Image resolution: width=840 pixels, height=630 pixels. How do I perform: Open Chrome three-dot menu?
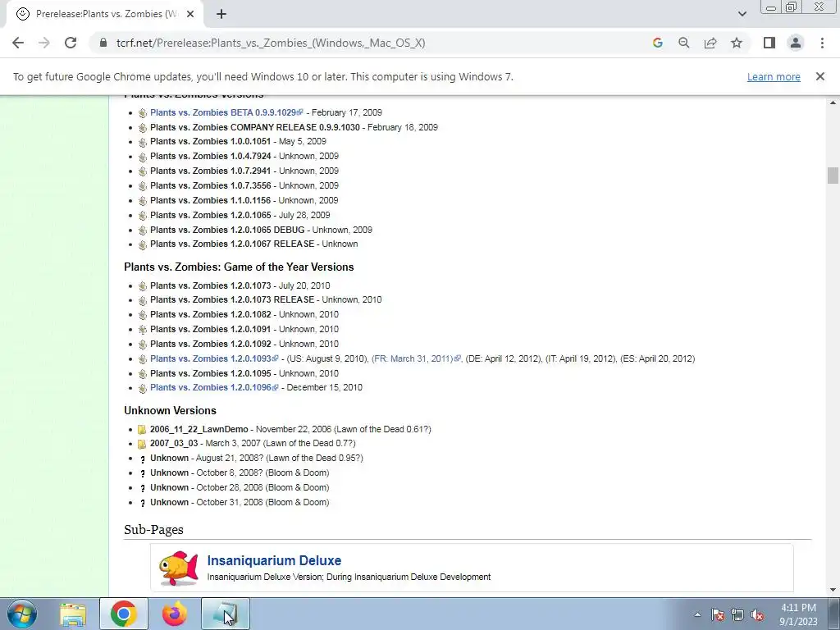[x=822, y=43]
